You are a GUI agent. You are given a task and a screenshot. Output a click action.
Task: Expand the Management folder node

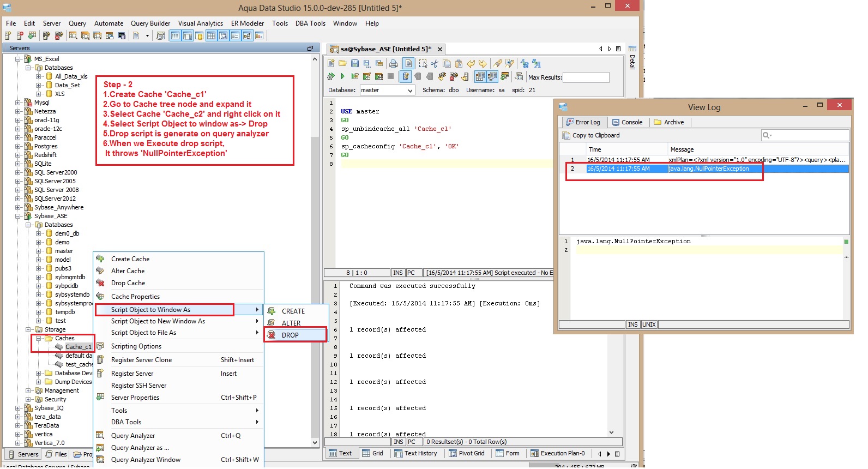point(28,390)
